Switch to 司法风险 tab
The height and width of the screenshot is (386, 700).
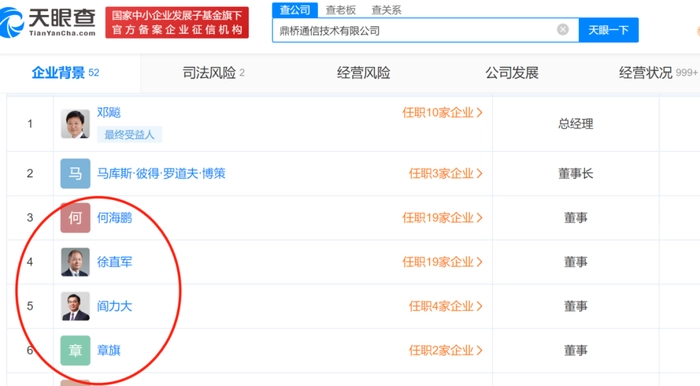pos(213,73)
